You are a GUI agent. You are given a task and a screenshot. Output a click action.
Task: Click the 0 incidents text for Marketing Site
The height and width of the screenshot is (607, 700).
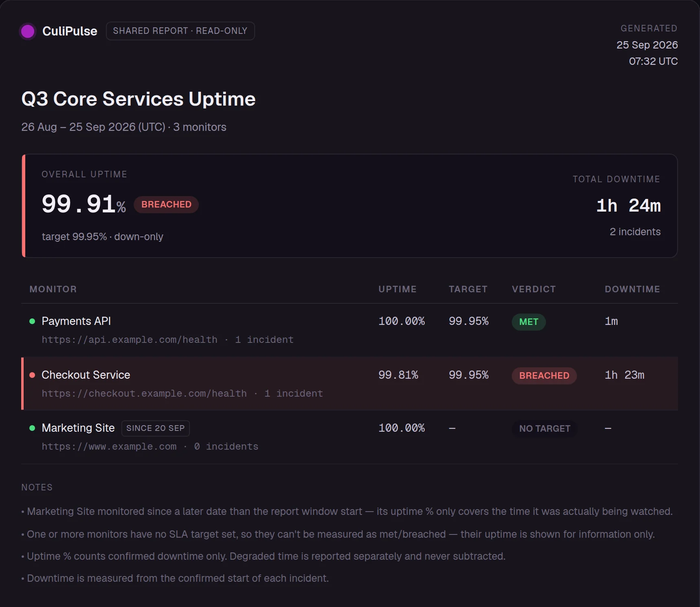coord(226,446)
